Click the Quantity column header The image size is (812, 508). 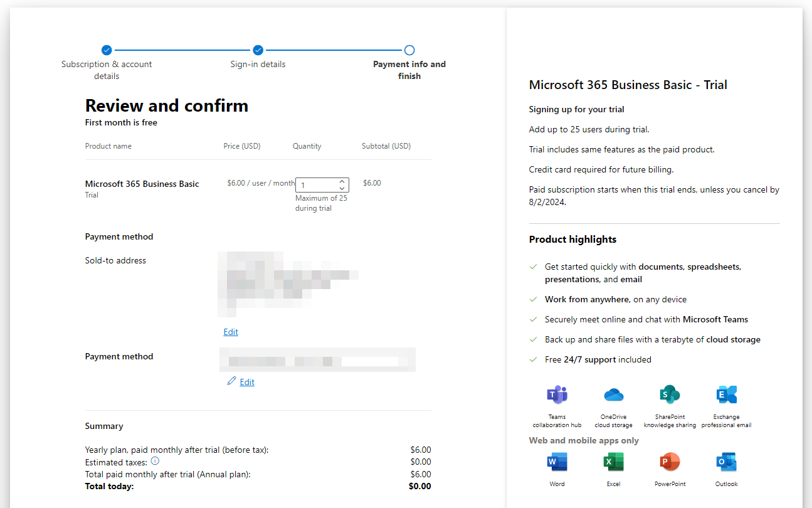pos(307,146)
